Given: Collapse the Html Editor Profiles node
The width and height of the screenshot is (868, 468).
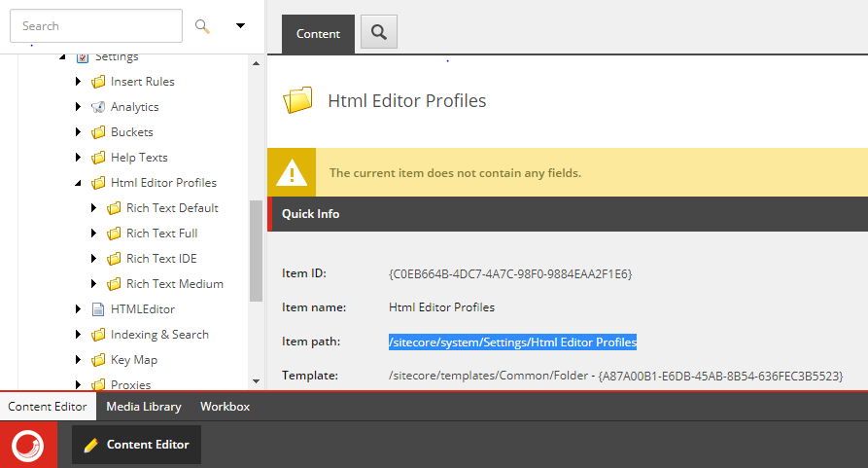Looking at the screenshot, I should coord(78,183).
